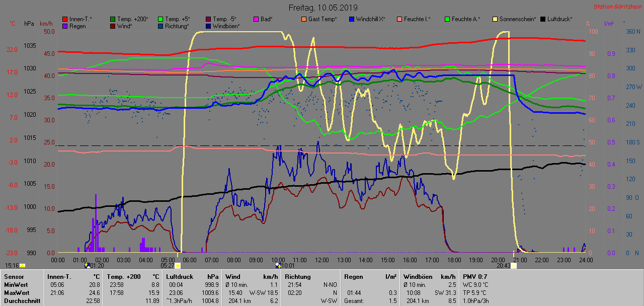644x306 pixels.
Task: Click the Gesamt: rain total label
Action: pyautogui.click(x=355, y=300)
